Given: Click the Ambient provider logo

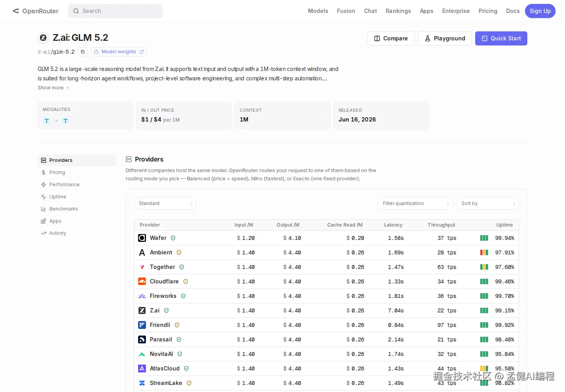Looking at the screenshot, I should tap(142, 252).
